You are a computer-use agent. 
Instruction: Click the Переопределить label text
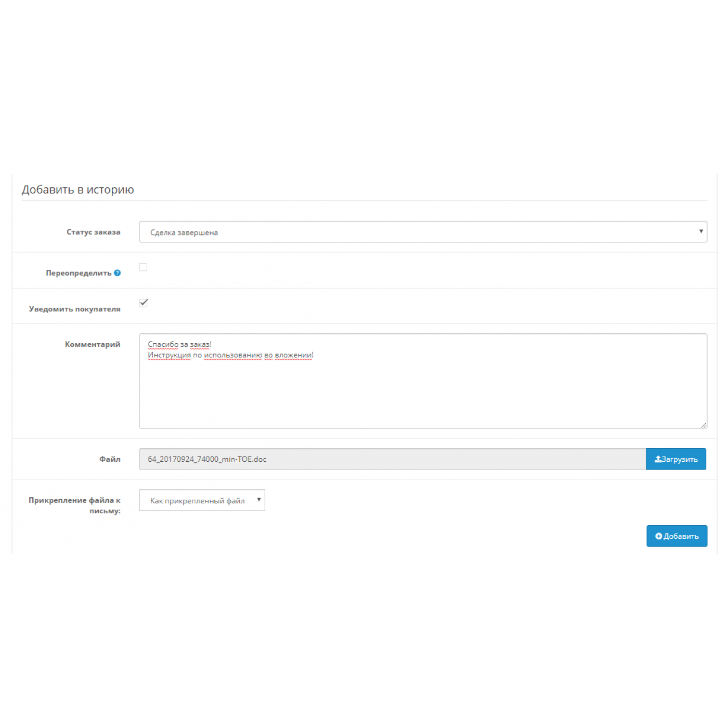point(79,273)
